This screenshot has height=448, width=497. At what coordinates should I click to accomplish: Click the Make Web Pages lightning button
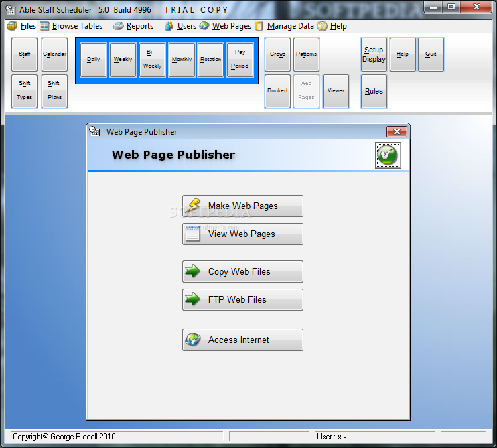click(242, 206)
